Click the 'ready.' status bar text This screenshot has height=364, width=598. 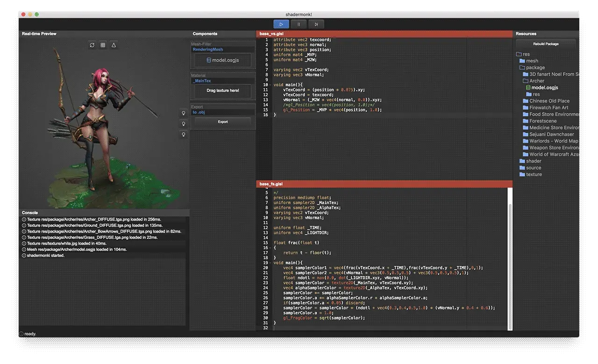coord(30,334)
